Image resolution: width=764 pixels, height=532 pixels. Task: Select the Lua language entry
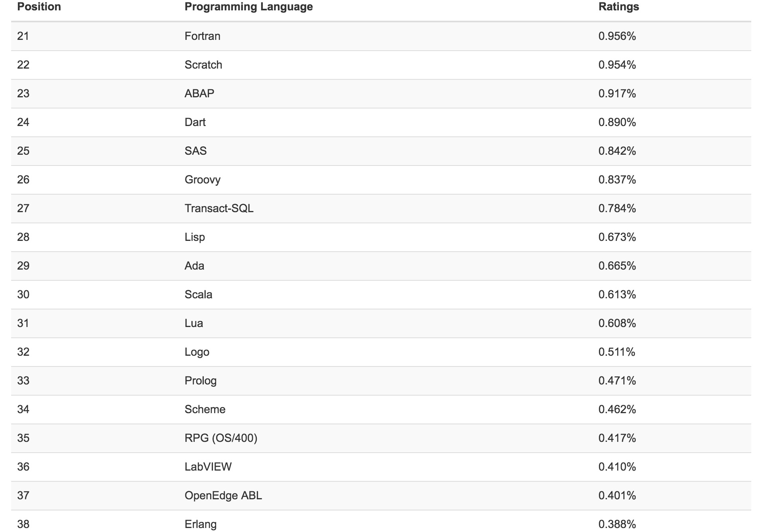click(193, 323)
